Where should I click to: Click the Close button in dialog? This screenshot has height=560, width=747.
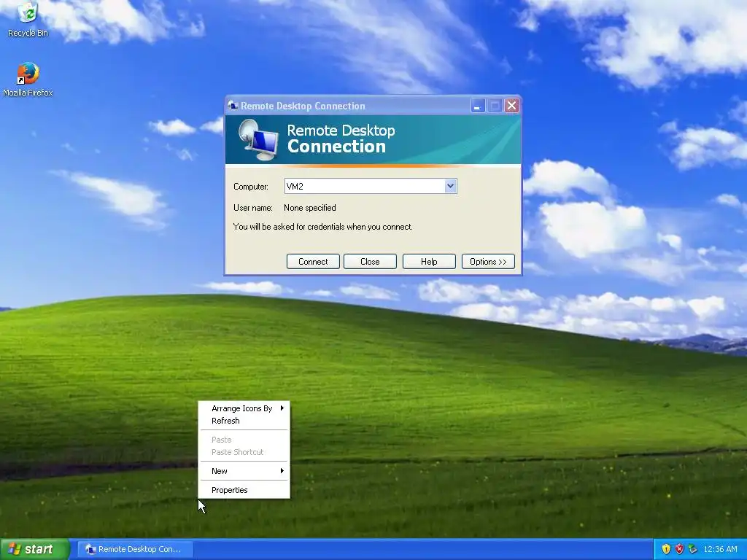coord(370,262)
